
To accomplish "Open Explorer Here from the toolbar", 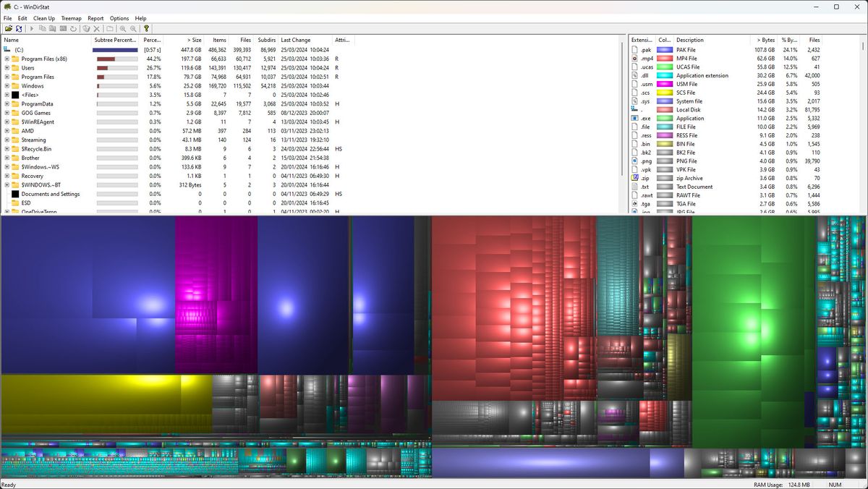I will click(52, 29).
